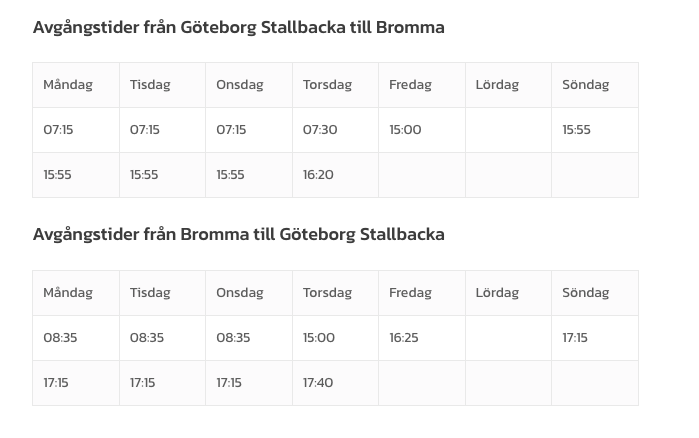The height and width of the screenshot is (438, 699).
Task: Click the Tisdag 17:15 departure from Bromma
Action: click(143, 383)
